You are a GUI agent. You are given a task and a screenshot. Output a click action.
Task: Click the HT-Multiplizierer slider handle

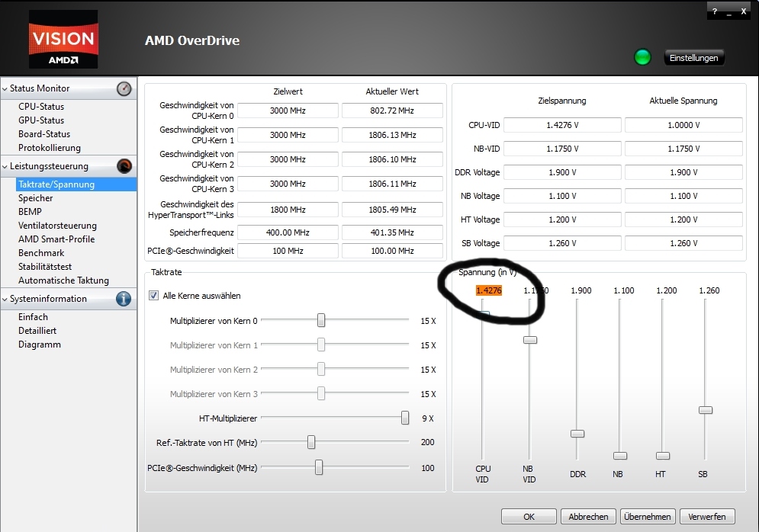405,418
